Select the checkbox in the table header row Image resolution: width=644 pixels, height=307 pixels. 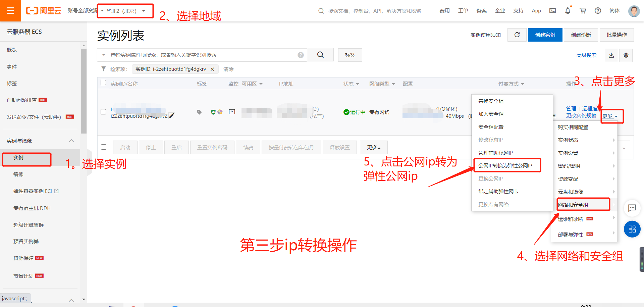pos(103,83)
